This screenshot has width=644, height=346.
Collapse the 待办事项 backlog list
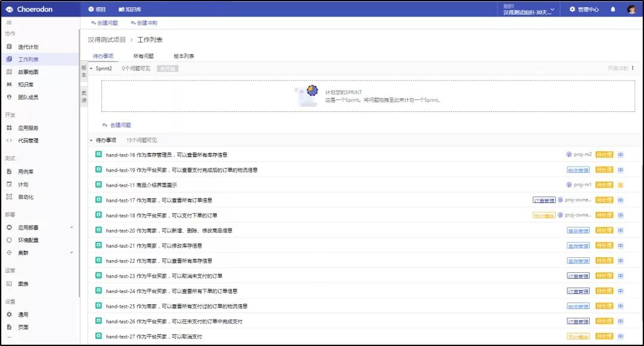(x=91, y=141)
